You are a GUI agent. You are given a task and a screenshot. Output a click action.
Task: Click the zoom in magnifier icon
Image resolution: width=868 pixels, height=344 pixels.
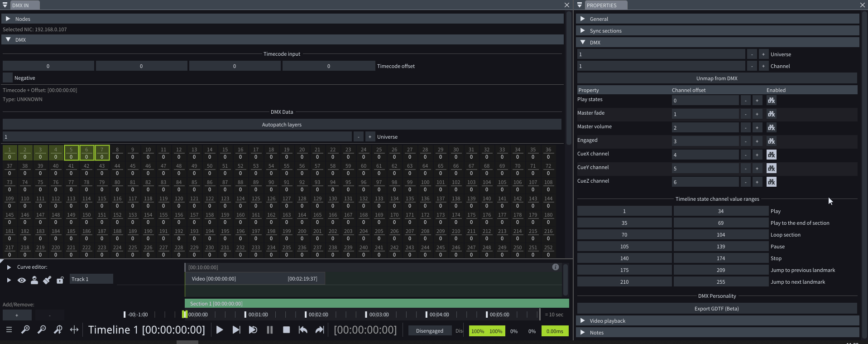[x=25, y=330]
